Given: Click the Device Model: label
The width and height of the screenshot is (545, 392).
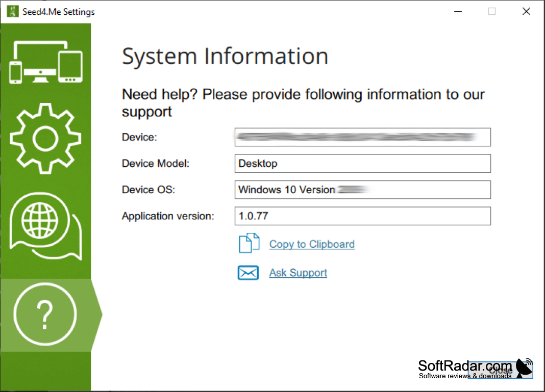Looking at the screenshot, I should click(x=156, y=163).
